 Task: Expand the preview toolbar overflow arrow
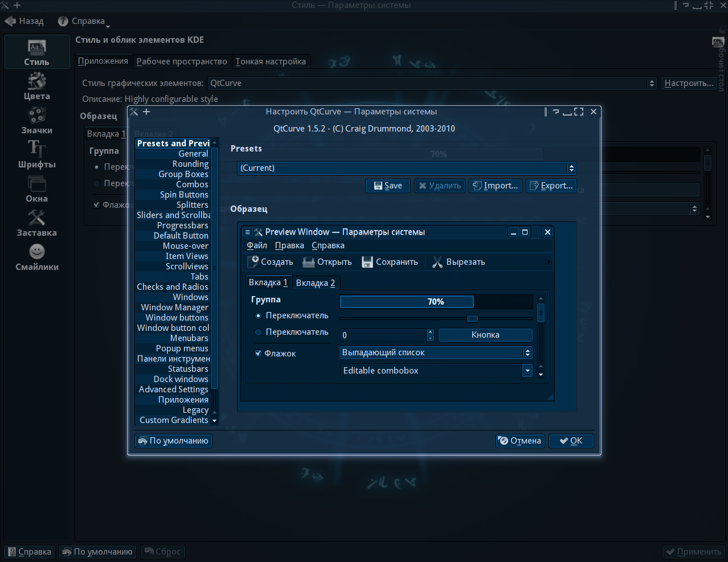point(549,262)
